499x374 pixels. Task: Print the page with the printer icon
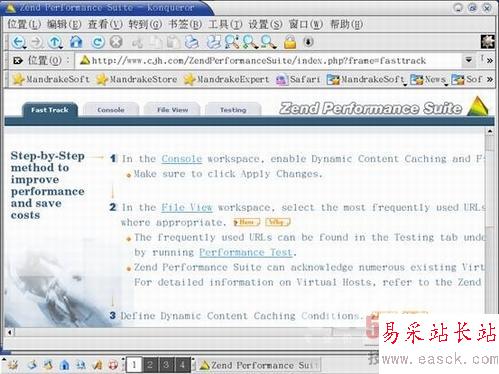point(192,42)
